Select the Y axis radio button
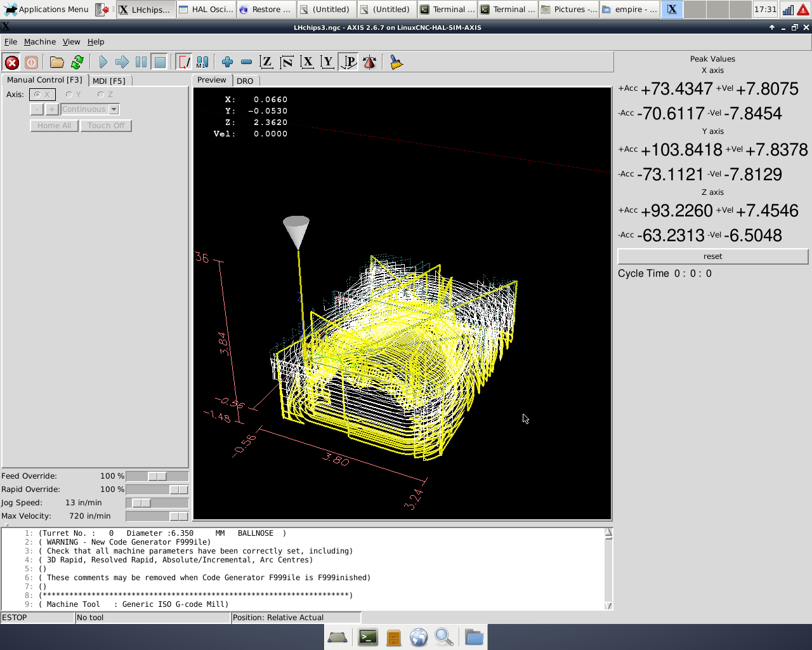812x650 pixels. click(69, 95)
